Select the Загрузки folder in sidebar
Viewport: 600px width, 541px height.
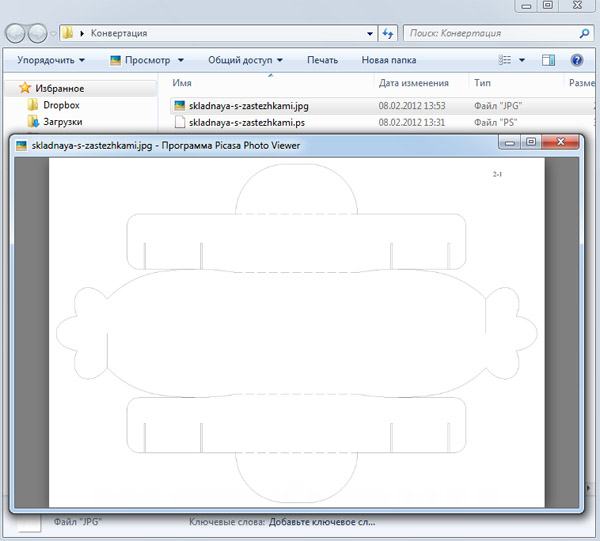pyautogui.click(x=62, y=122)
